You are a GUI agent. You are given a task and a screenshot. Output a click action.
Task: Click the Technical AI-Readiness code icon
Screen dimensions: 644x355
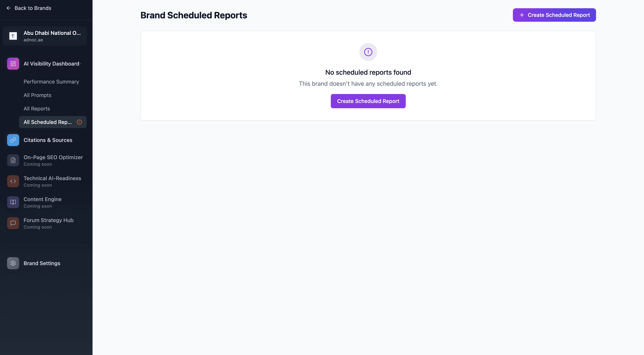point(13,181)
